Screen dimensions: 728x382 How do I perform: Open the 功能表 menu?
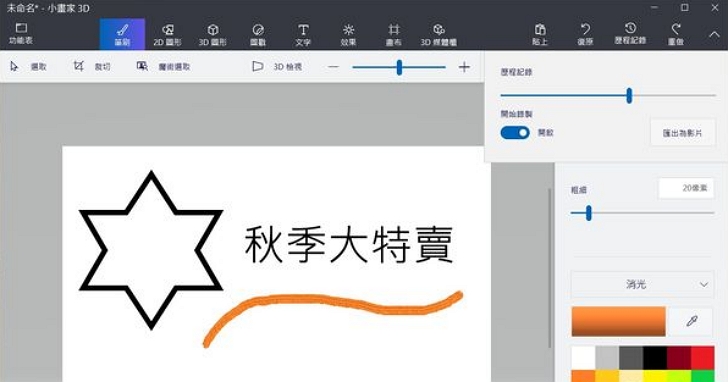(x=21, y=34)
